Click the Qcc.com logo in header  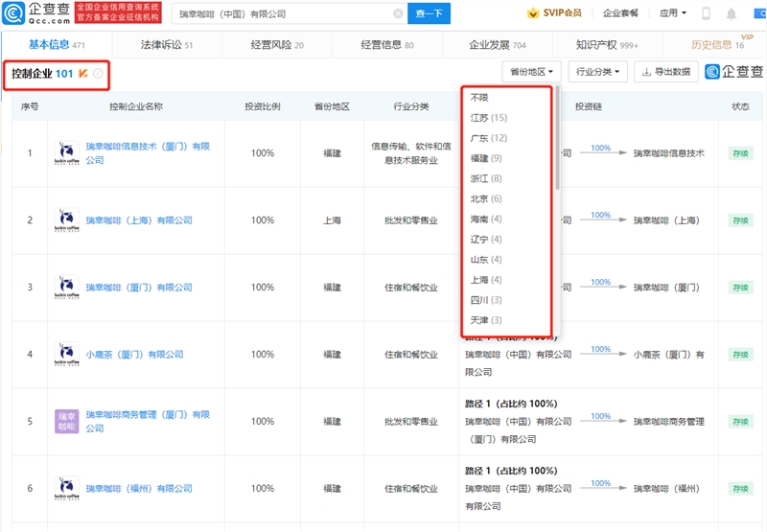click(35, 13)
